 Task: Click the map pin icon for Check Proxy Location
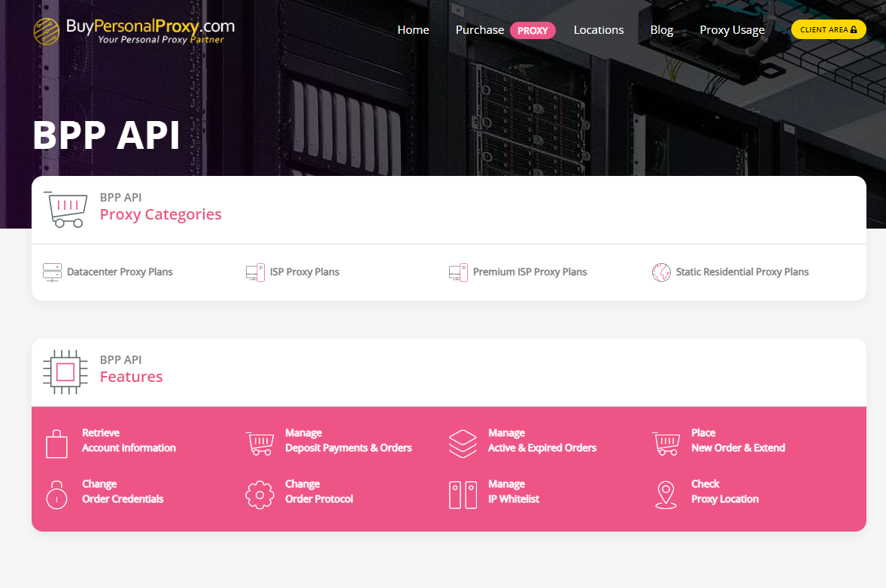(666, 495)
